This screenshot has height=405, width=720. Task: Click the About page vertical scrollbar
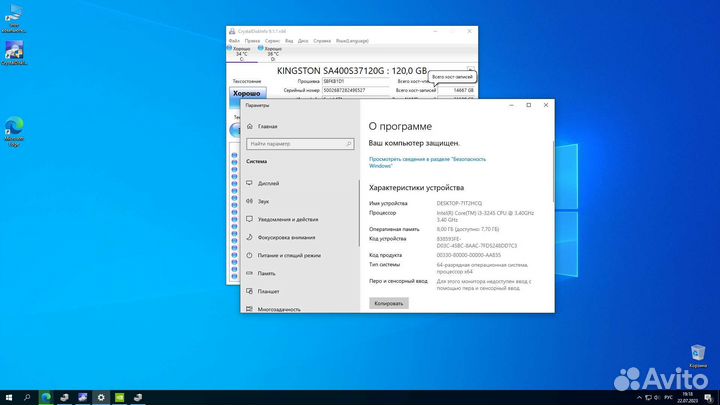click(x=553, y=172)
